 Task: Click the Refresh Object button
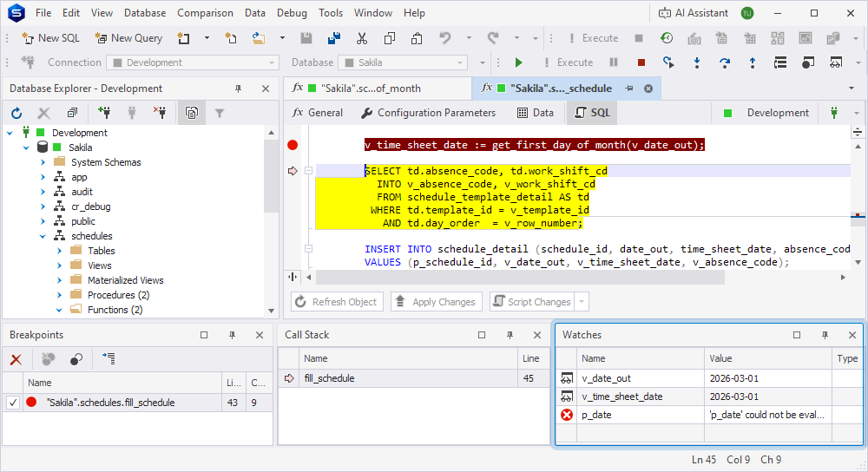tap(337, 302)
